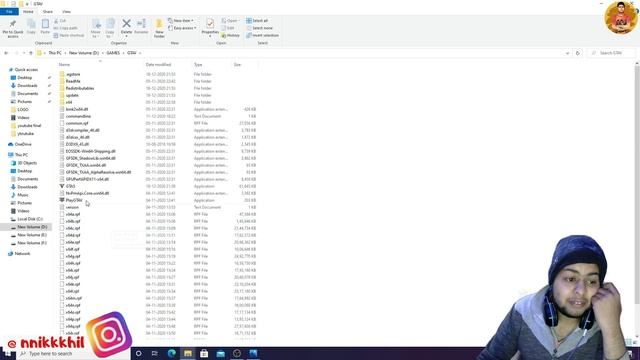The image size is (640, 360).
Task: Sort by Date modified column header
Action: 158,64
